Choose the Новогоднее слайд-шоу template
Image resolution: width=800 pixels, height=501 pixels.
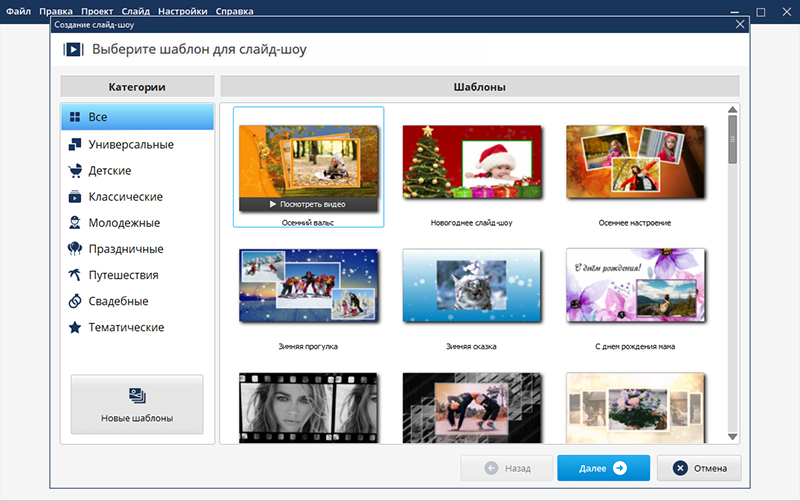(x=471, y=163)
